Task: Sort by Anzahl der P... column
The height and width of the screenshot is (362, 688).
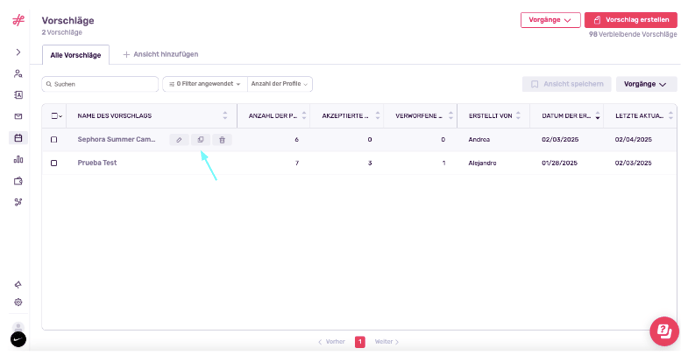Action: pos(304,116)
